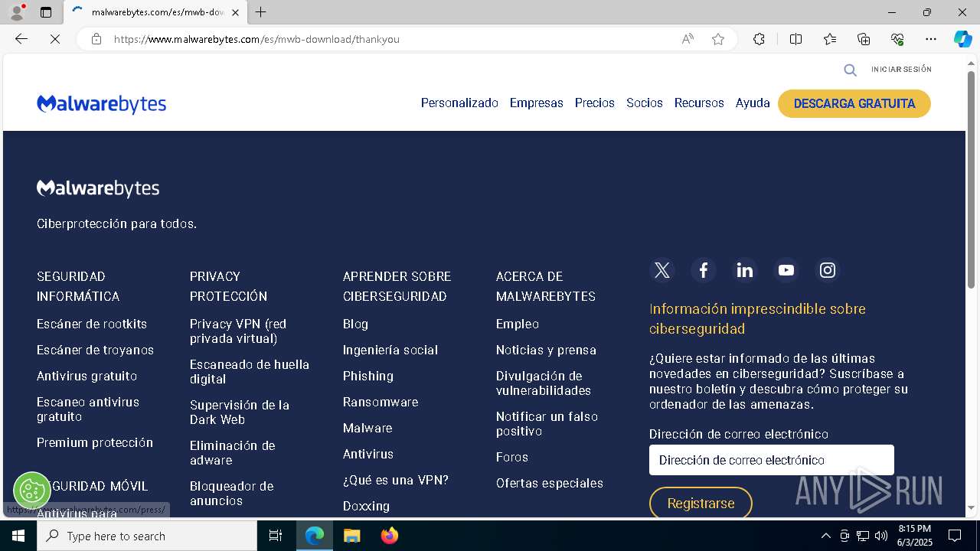Open the browser profile icon
The height and width of the screenshot is (551, 980).
tap(17, 12)
